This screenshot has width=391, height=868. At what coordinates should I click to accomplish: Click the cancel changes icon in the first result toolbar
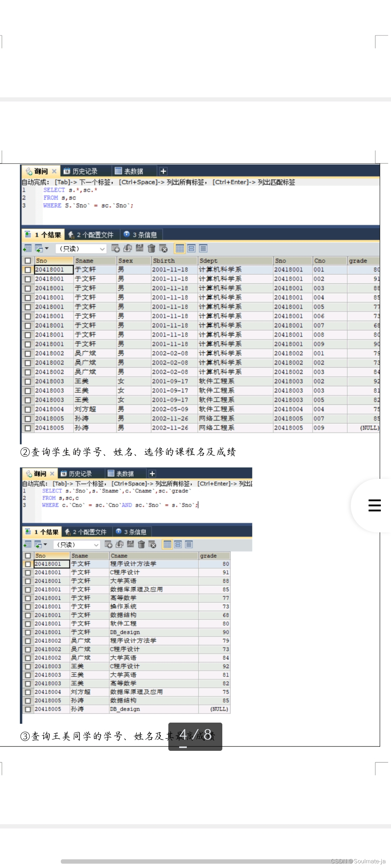click(163, 248)
